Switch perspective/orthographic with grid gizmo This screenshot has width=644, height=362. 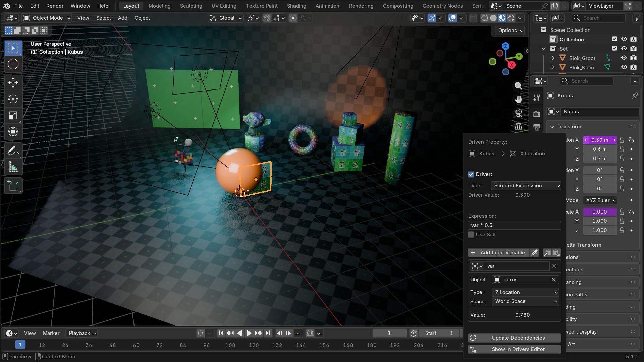[518, 126]
